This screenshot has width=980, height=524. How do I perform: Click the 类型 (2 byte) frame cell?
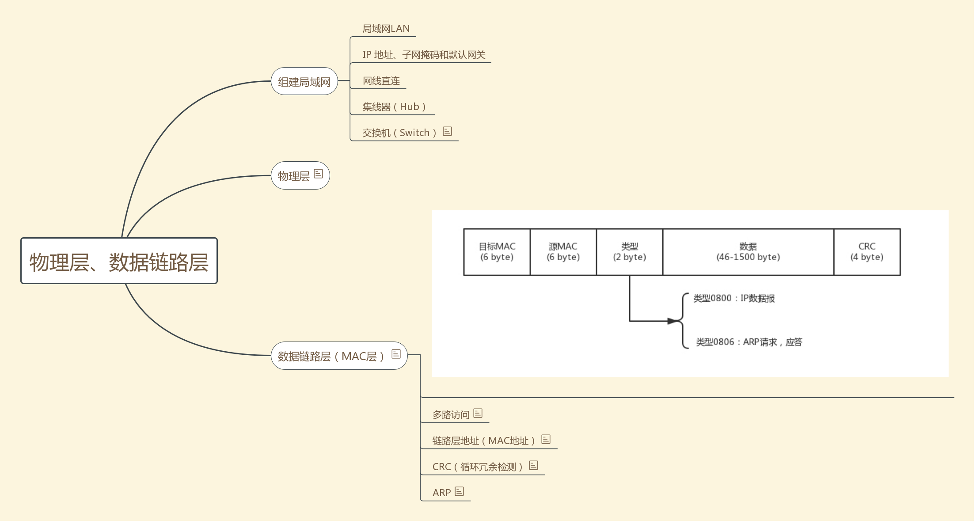click(x=630, y=252)
